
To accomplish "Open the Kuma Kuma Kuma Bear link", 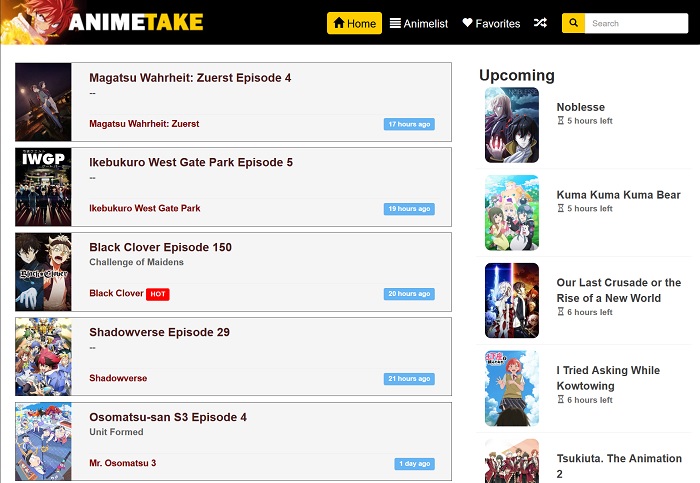I will coord(618,195).
